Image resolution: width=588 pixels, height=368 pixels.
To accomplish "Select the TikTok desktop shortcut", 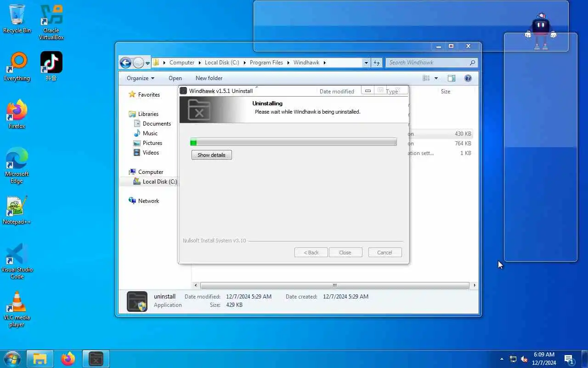I will click(x=51, y=67).
